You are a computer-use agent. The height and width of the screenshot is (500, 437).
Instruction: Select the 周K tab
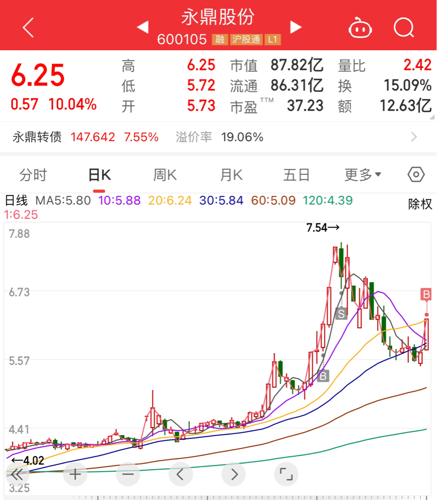pos(165,175)
